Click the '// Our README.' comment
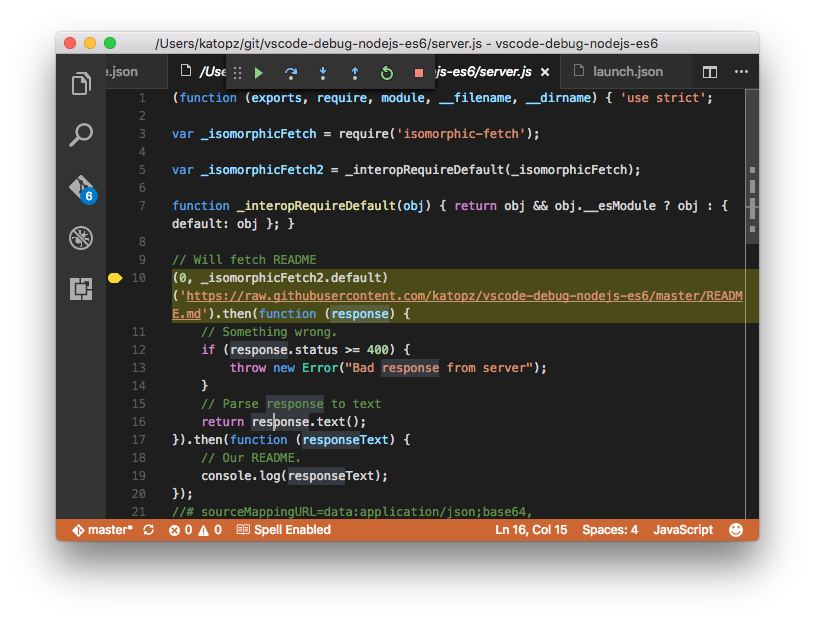This screenshot has height=621, width=815. pos(251,458)
